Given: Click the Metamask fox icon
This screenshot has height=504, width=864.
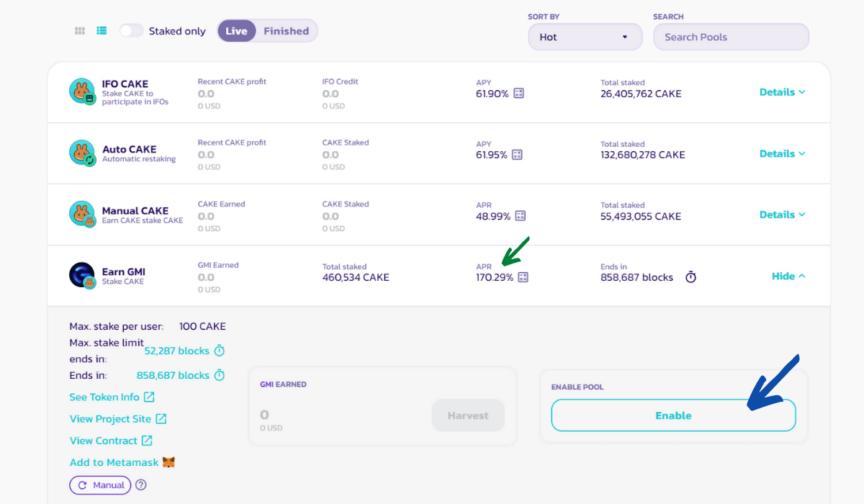Looking at the screenshot, I should click(168, 462).
